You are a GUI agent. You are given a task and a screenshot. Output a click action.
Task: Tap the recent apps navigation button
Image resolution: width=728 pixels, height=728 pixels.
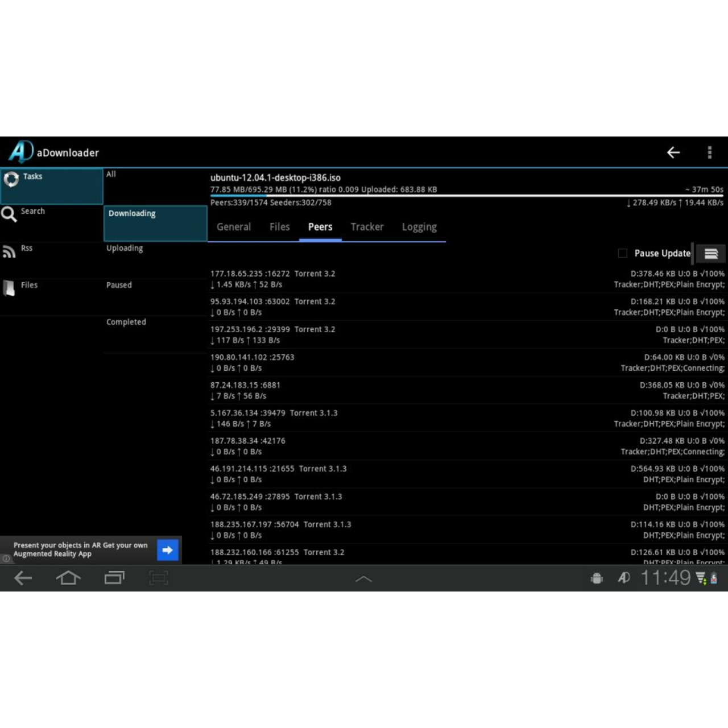[114, 578]
